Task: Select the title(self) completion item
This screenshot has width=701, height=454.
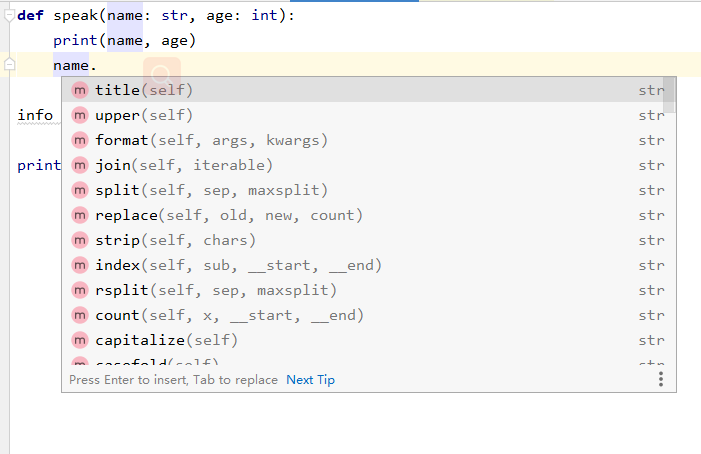Action: pos(144,90)
